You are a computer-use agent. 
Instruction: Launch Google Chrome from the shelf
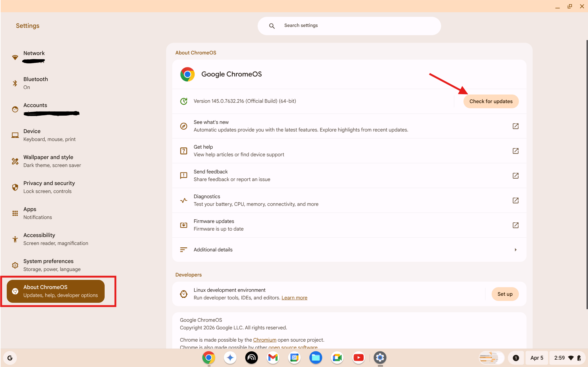[x=208, y=358]
